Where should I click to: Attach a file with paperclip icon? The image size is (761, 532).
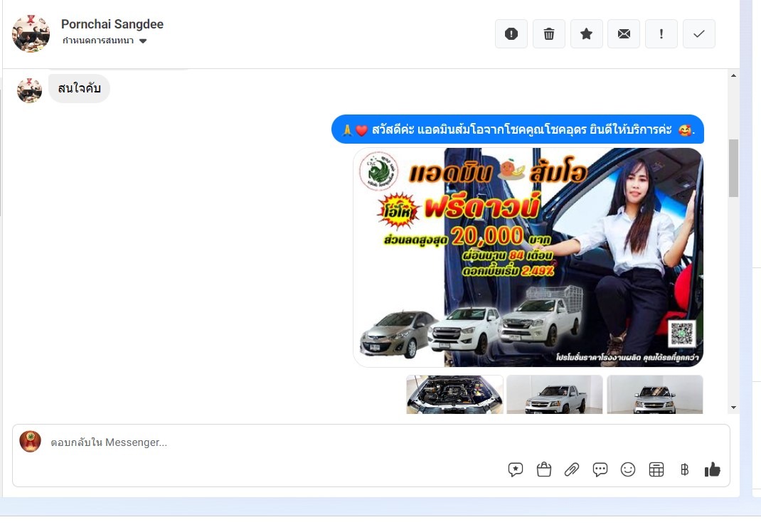[x=572, y=469]
